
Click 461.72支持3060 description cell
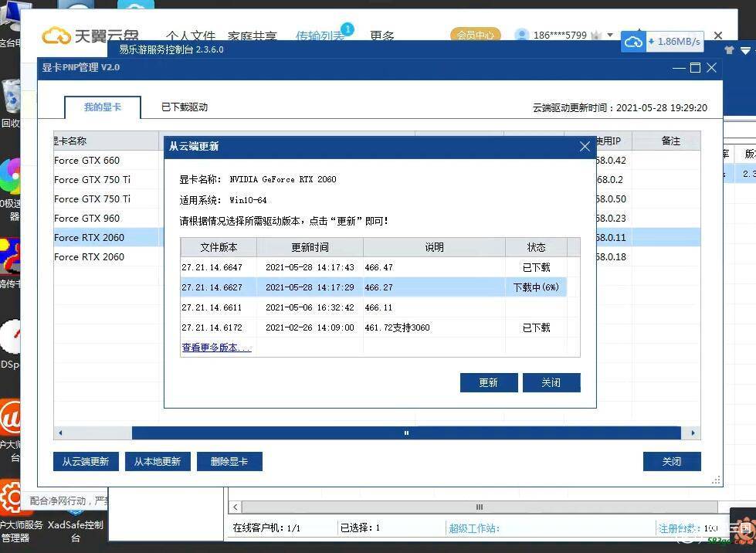[434, 327]
